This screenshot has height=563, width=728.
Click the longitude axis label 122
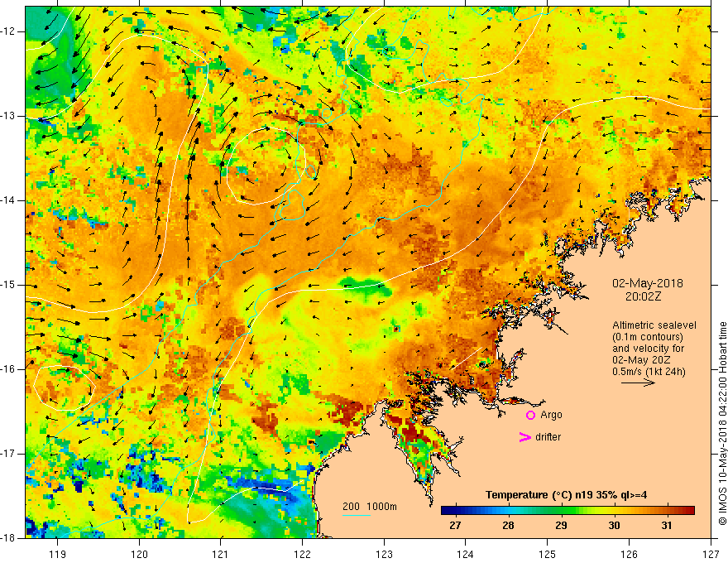pos(302,554)
